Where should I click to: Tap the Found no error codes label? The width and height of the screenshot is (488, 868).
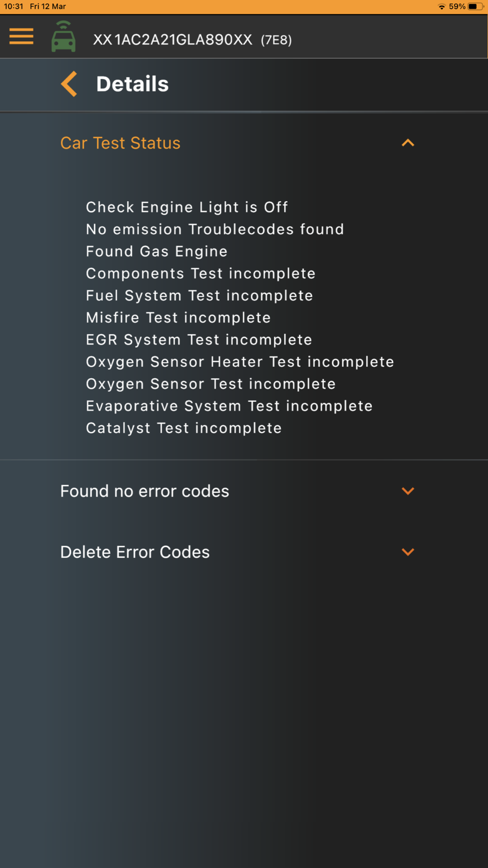(x=144, y=491)
